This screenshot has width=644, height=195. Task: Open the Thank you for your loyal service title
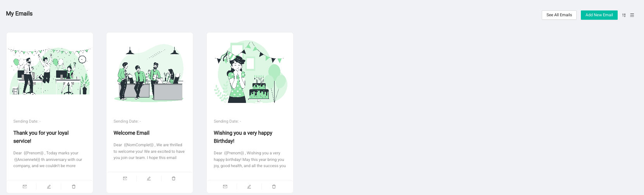pos(41,137)
